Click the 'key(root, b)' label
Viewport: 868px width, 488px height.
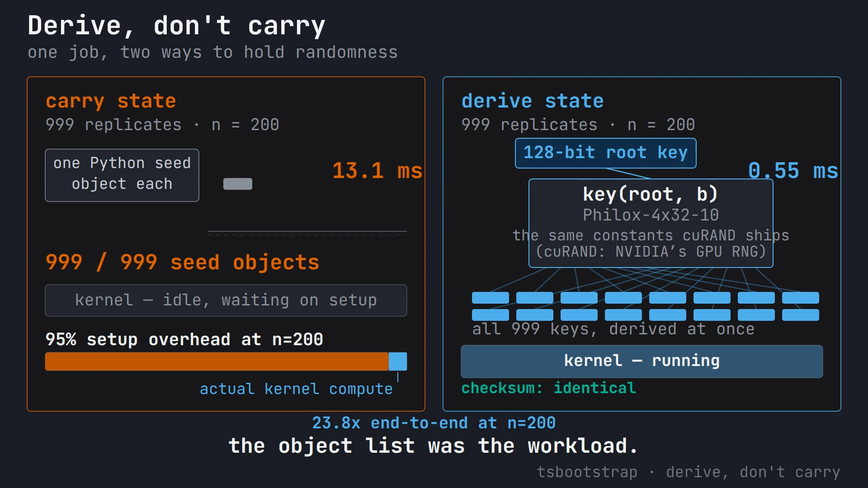[651, 194]
